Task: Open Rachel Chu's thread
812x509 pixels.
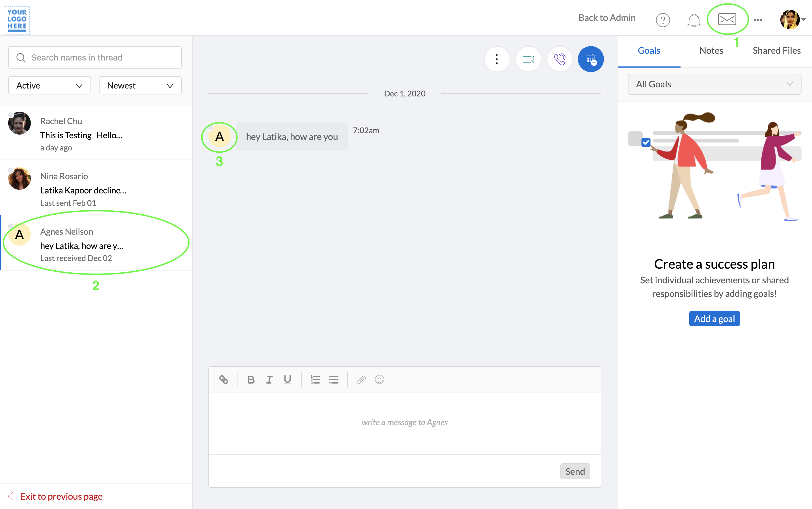Action: click(96, 132)
